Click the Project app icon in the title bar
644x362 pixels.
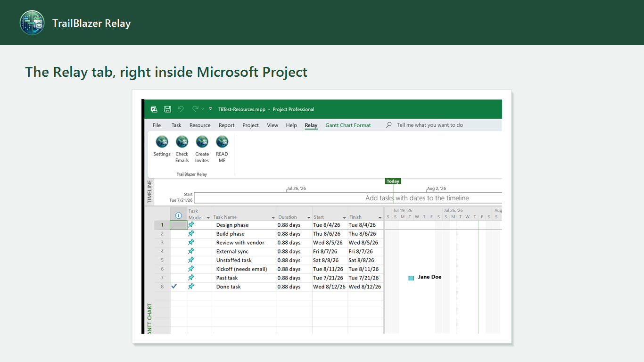154,109
